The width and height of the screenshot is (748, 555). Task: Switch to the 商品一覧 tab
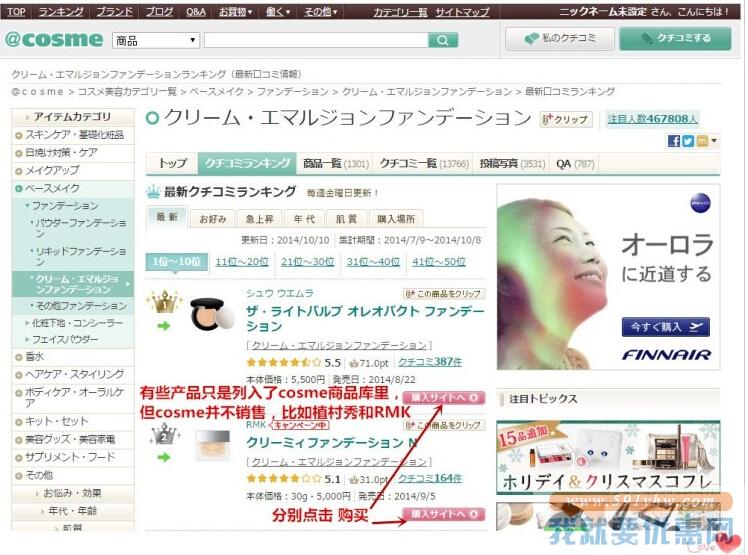(336, 164)
